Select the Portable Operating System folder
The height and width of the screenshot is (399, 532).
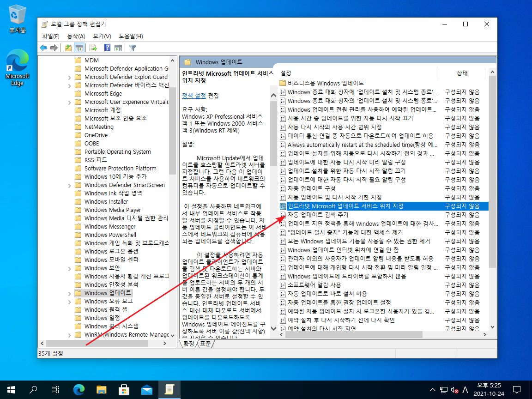(x=117, y=151)
